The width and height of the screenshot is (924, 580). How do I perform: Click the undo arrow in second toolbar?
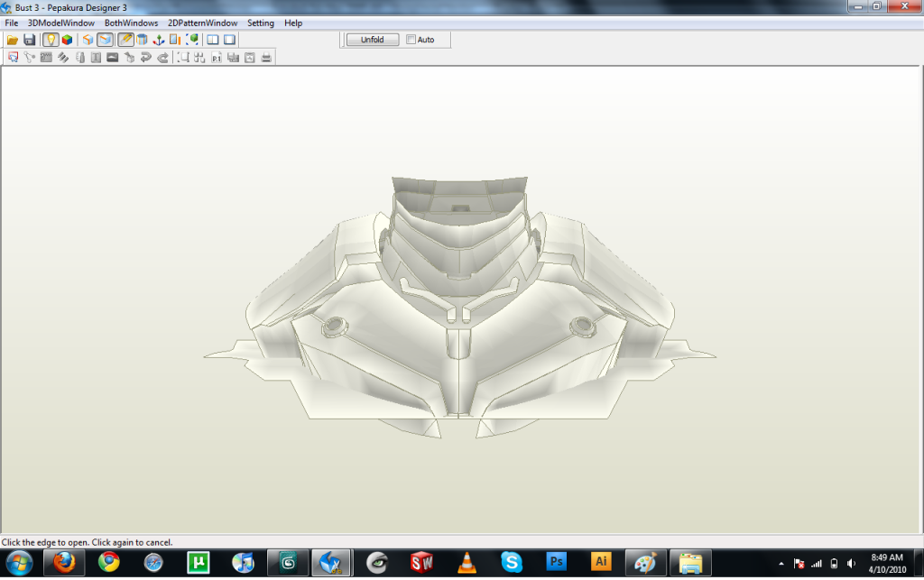pos(146,58)
